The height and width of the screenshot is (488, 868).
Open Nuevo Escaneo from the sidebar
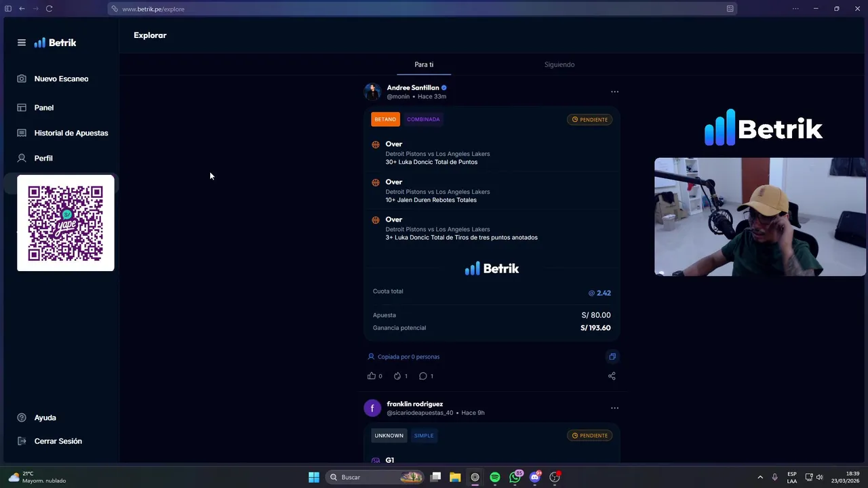tap(62, 79)
